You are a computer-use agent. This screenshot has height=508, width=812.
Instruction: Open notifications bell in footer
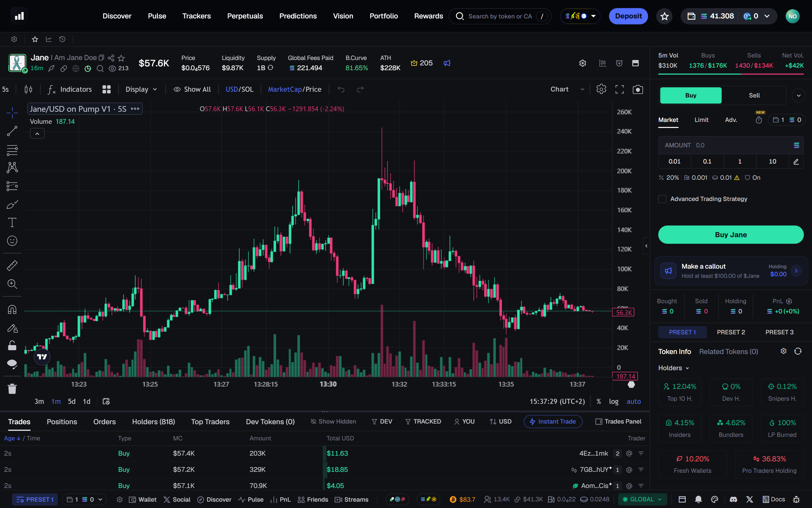[698, 499]
